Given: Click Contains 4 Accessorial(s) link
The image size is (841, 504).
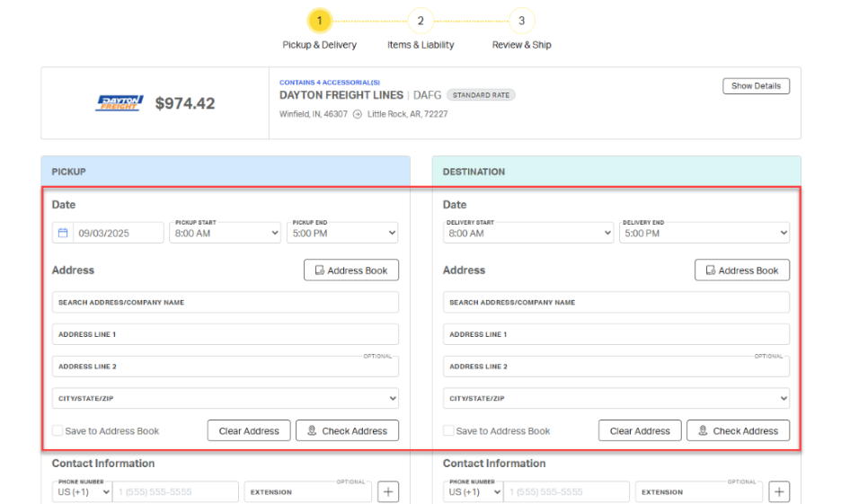Looking at the screenshot, I should pos(330,83).
